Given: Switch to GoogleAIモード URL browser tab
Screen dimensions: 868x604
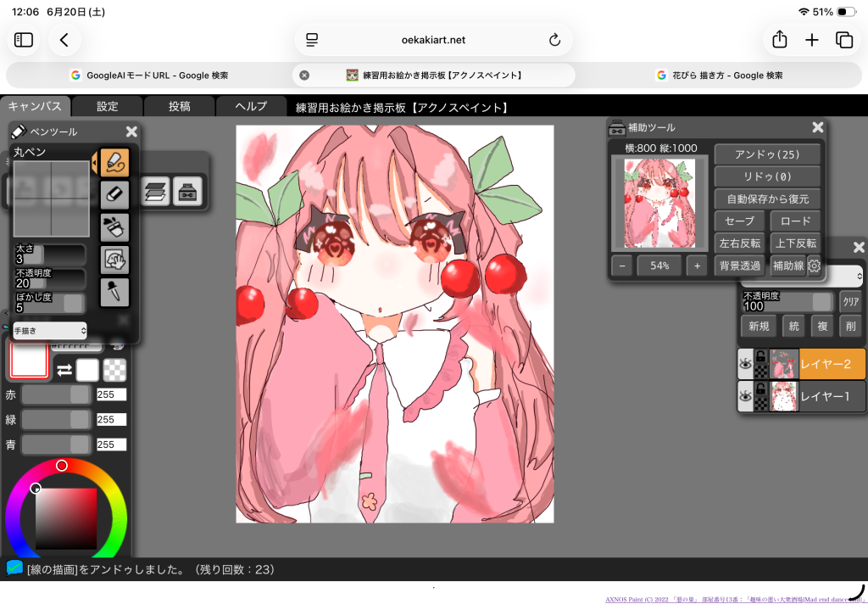Looking at the screenshot, I should [149, 75].
